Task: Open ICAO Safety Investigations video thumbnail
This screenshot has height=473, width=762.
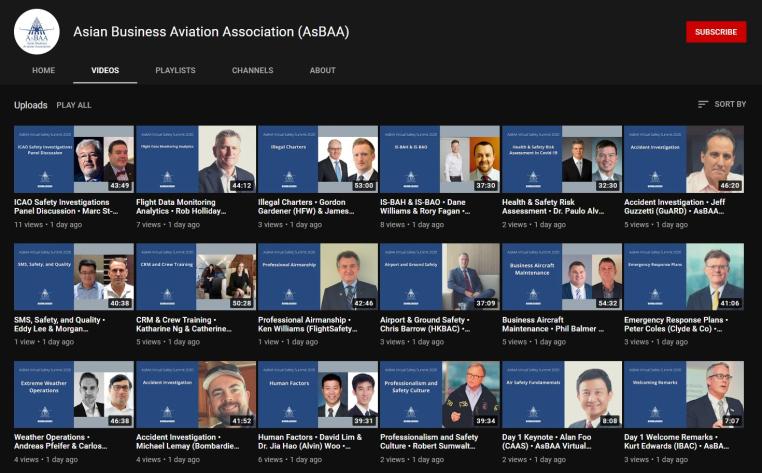Action: point(73,159)
